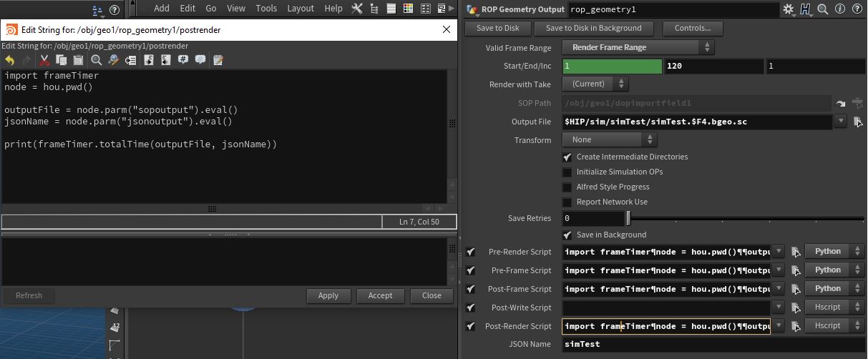Screen dimensions: 868x359
Task: Open Post-Write Script language dropdown (Hscript)
Action: click(x=835, y=308)
